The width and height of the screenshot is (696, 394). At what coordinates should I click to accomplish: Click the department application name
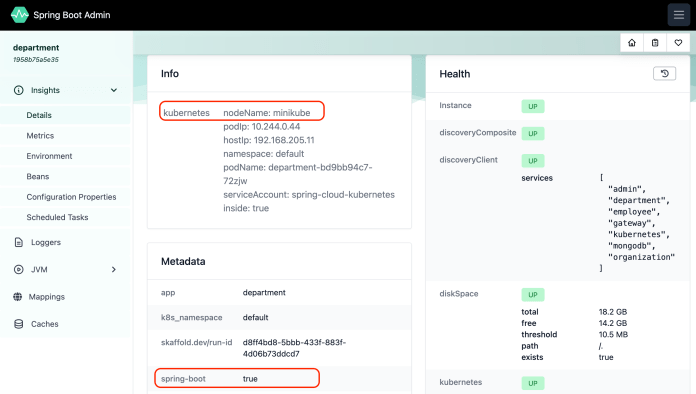click(36, 47)
